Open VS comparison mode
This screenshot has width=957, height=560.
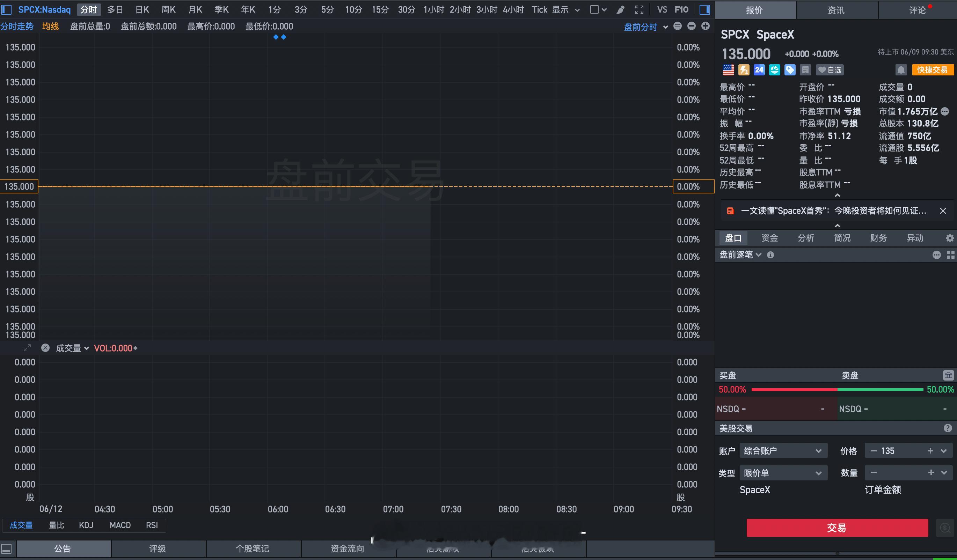pos(662,9)
